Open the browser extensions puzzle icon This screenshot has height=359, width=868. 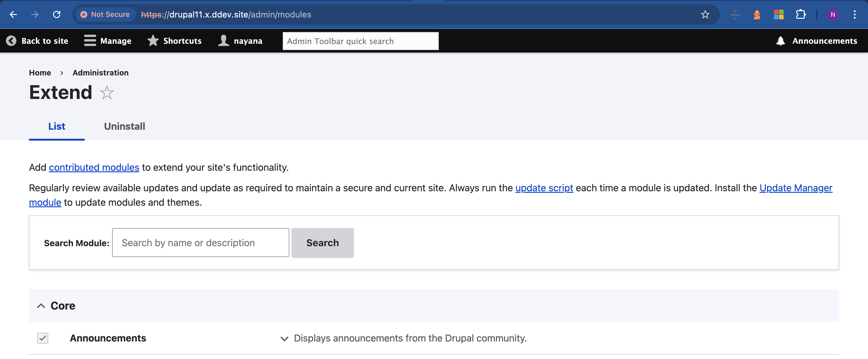tap(800, 14)
